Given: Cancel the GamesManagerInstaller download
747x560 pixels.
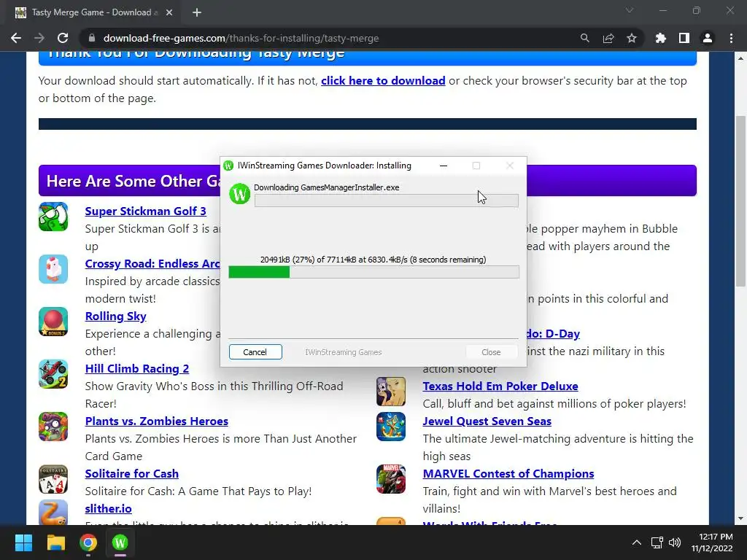Looking at the screenshot, I should point(255,352).
